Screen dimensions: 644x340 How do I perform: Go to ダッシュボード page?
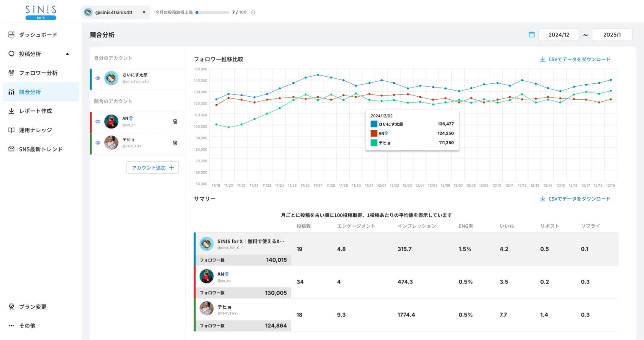(38, 35)
